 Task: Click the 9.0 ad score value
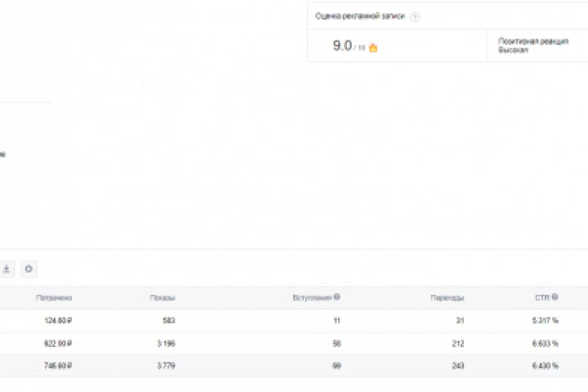(x=342, y=46)
